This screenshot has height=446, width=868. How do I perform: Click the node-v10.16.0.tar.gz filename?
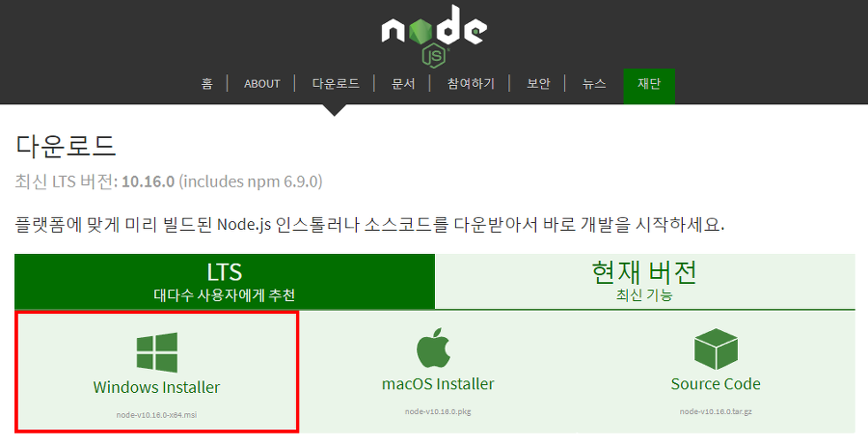coord(716,411)
